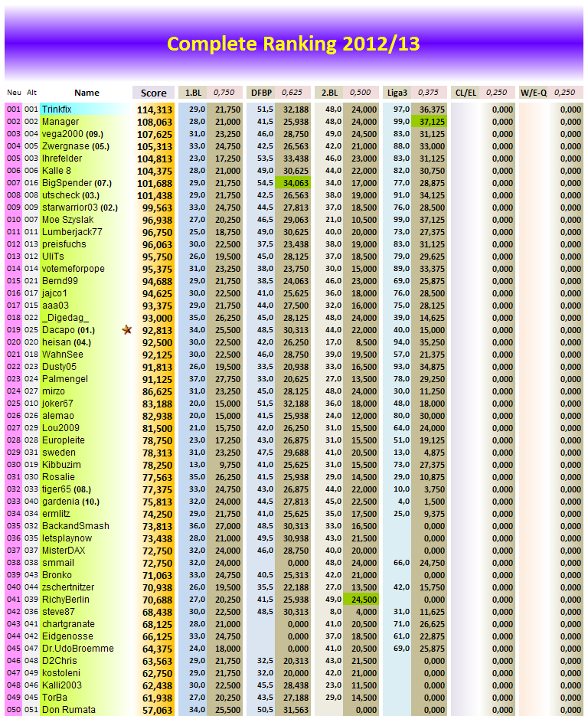This screenshot has height=716, width=588.
Task: Click score value 57,063
Action: [157, 710]
